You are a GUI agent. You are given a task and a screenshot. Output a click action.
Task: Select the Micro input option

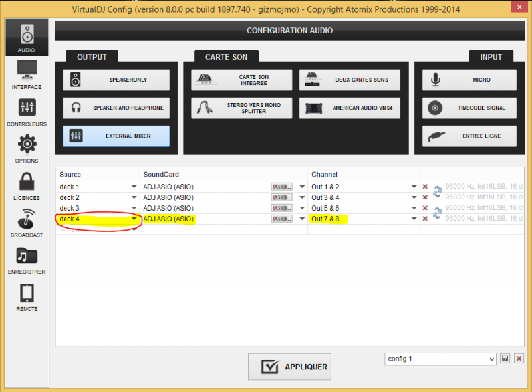tap(469, 80)
